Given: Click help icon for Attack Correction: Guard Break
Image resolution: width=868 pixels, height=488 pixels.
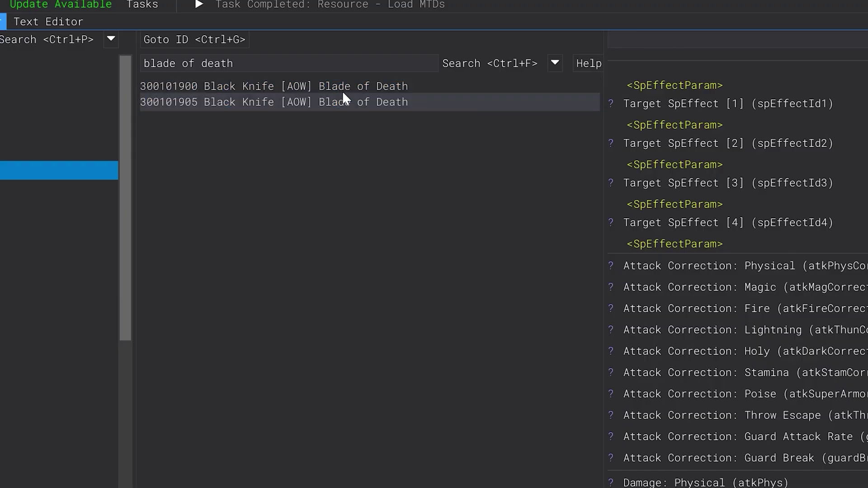Looking at the screenshot, I should click(611, 458).
